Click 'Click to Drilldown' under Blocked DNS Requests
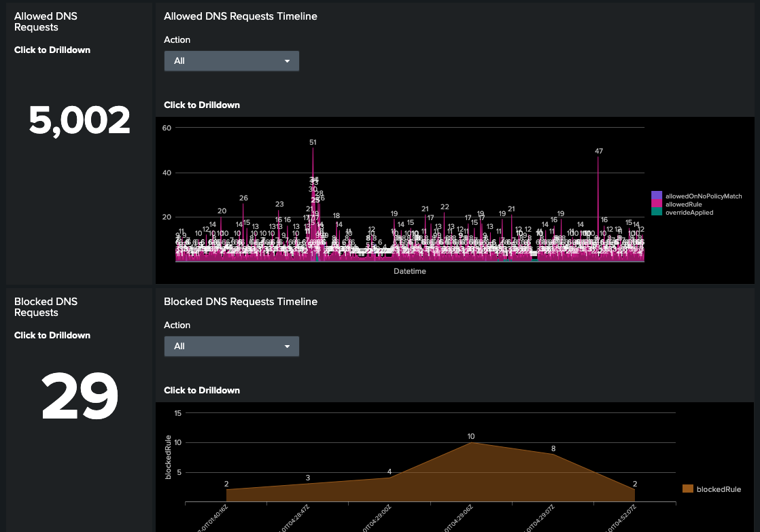 (52, 335)
